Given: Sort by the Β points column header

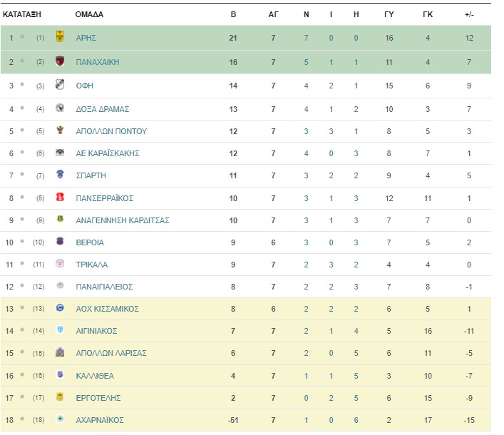Looking at the screenshot, I should click(233, 14).
